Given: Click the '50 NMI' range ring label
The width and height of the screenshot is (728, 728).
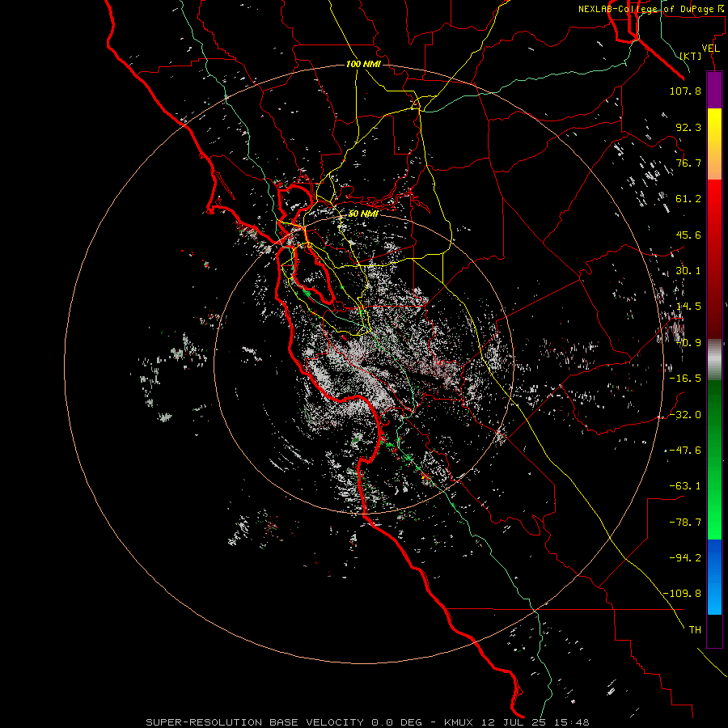Looking at the screenshot, I should coord(363,214).
